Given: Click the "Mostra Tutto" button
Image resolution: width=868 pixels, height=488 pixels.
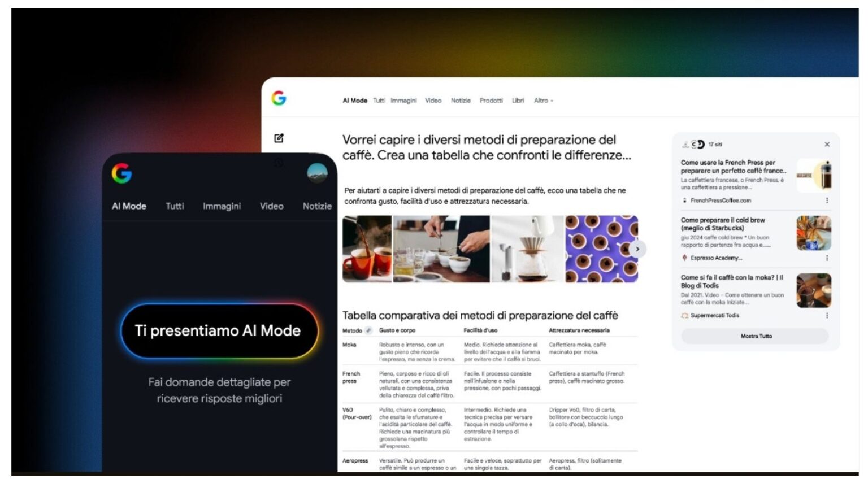Looking at the screenshot, I should 756,336.
